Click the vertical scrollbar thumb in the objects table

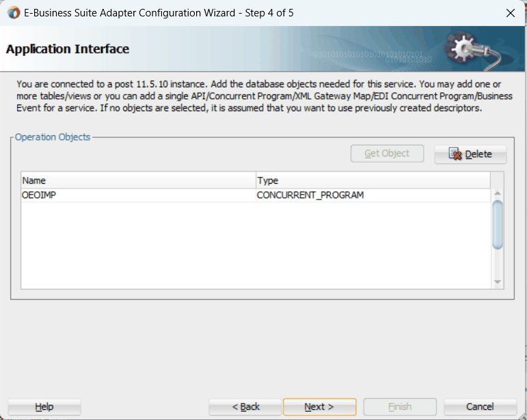tap(498, 225)
